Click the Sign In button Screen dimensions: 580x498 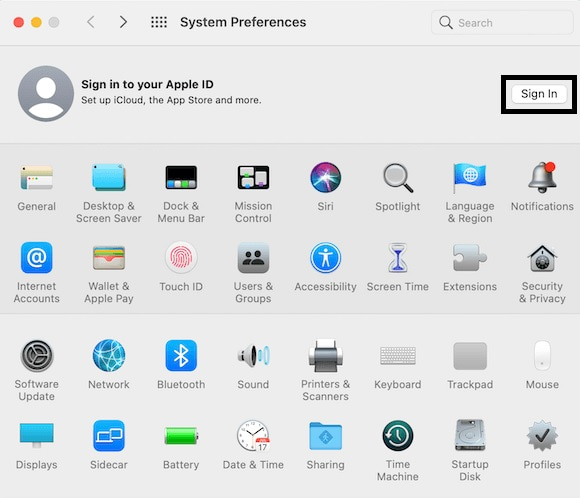539,94
